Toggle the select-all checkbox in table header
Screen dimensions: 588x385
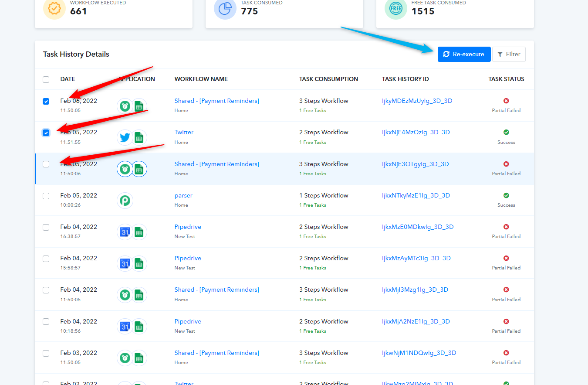46,79
